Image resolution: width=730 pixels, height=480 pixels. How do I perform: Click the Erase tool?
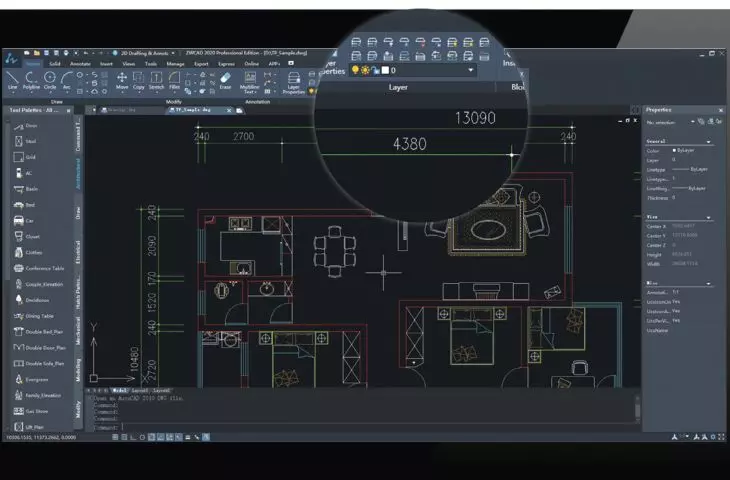click(x=225, y=80)
